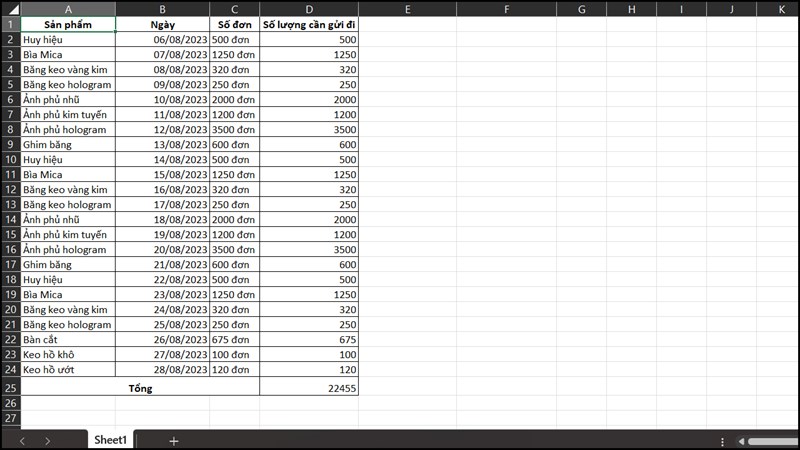The width and height of the screenshot is (800, 450).
Task: Select column F header
Action: 506,9
